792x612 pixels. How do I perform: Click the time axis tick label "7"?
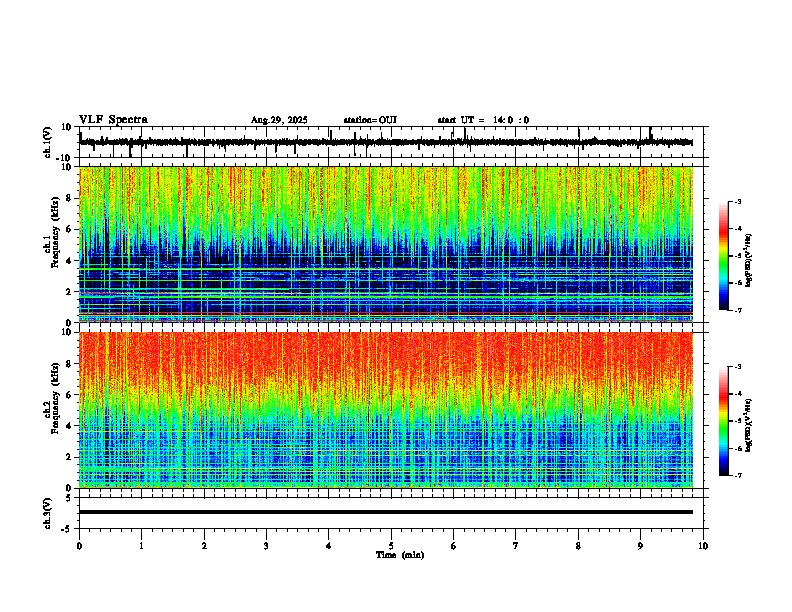516,546
